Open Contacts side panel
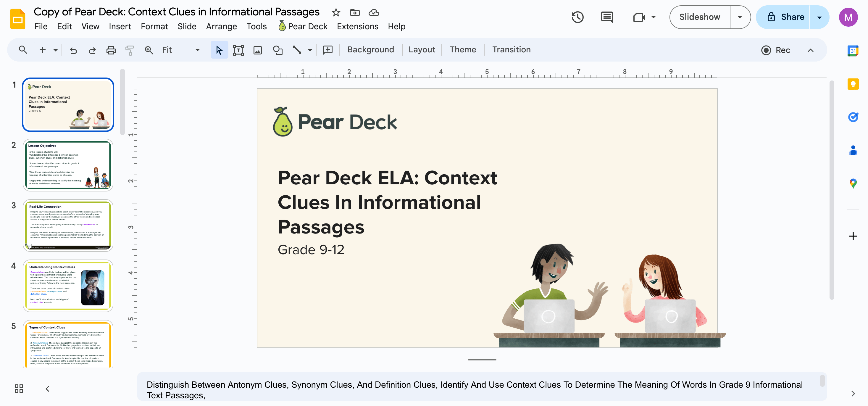 853,150
